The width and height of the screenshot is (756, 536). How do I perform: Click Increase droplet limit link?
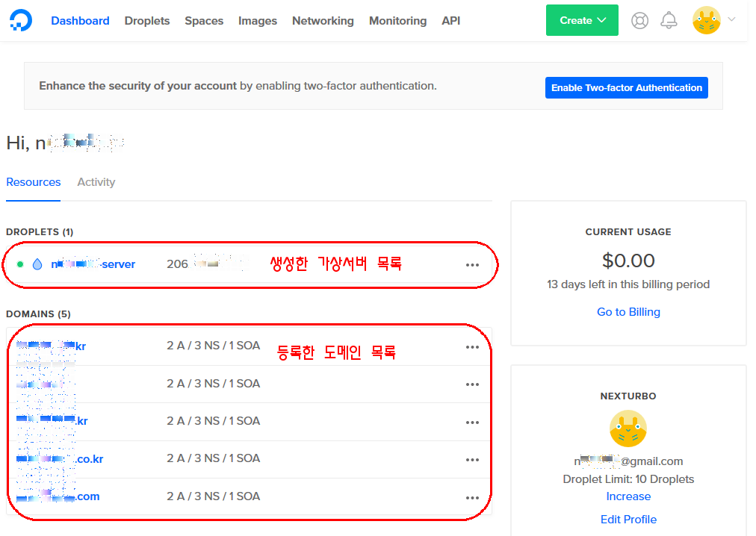pyautogui.click(x=628, y=496)
